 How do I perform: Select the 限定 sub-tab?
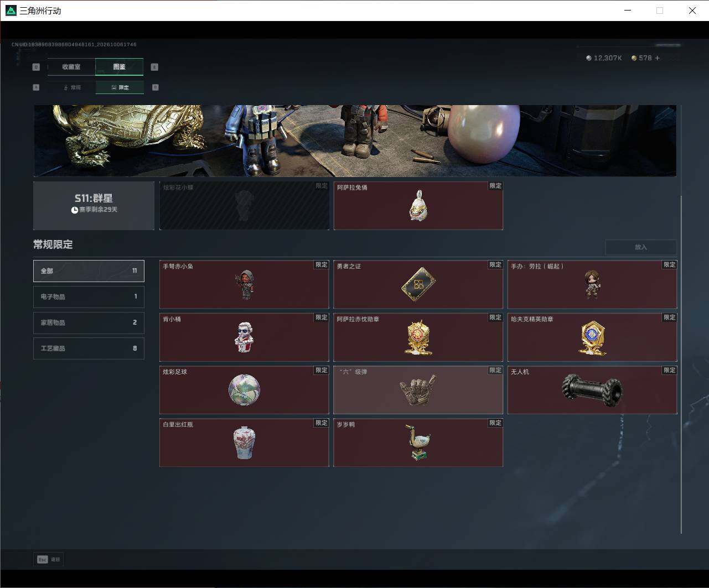pos(120,87)
